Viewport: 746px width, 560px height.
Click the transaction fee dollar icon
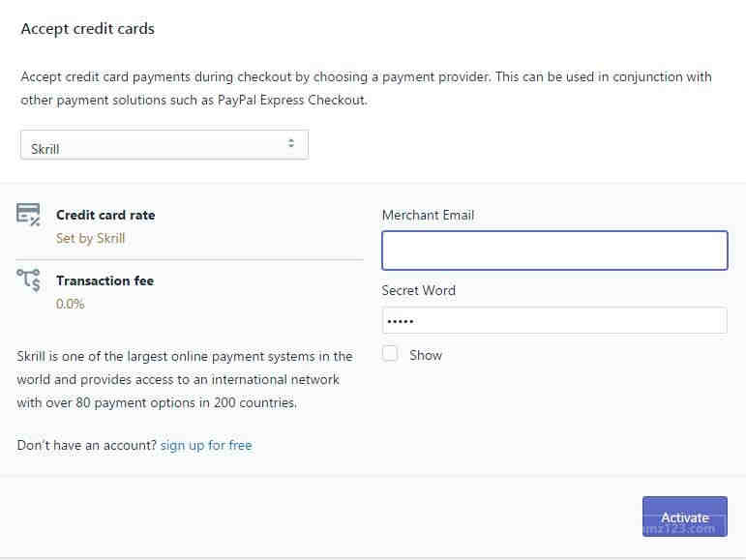pyautogui.click(x=29, y=280)
